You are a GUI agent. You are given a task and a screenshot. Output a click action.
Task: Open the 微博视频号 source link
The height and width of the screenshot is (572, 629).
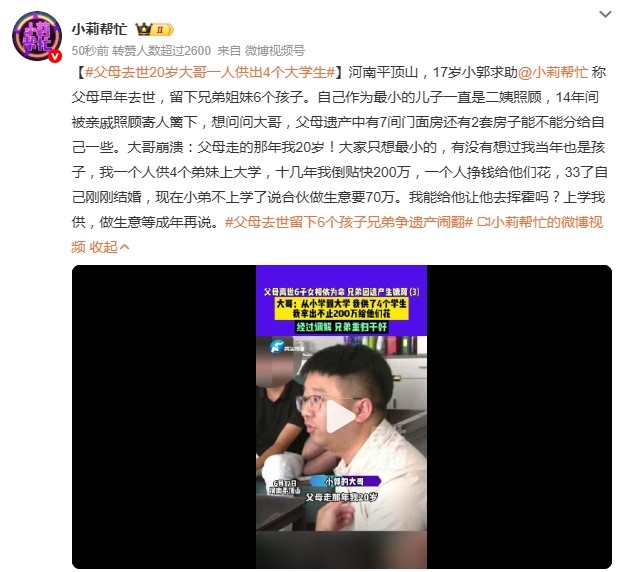pyautogui.click(x=275, y=51)
